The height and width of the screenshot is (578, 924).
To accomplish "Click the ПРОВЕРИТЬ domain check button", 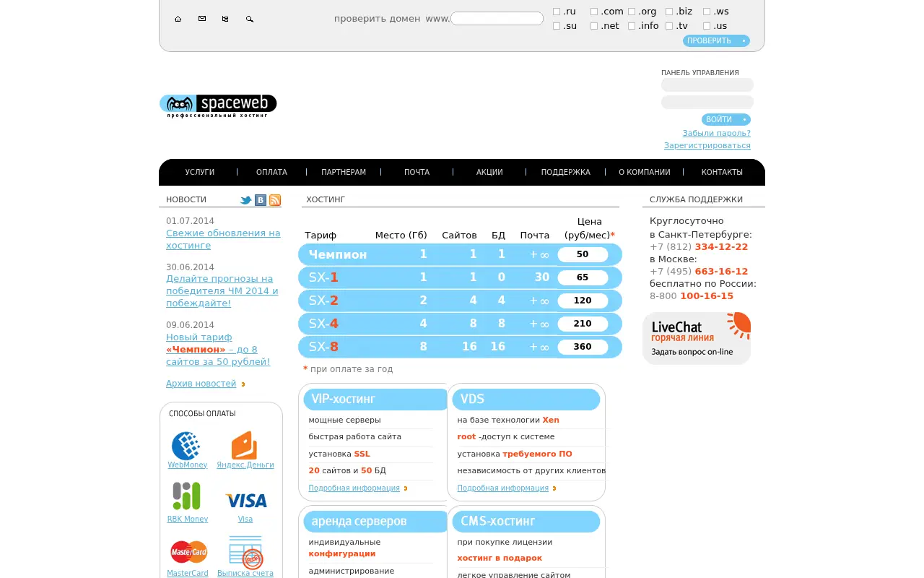I will coord(716,41).
